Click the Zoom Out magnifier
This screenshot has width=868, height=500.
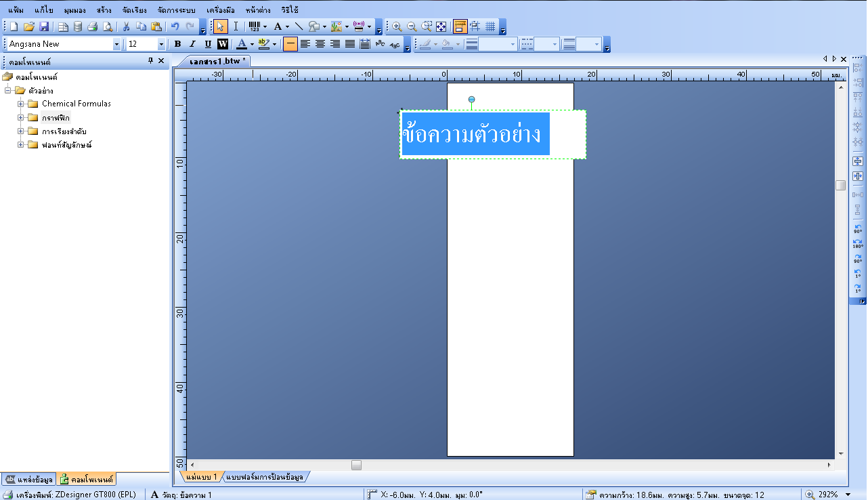[x=412, y=26]
